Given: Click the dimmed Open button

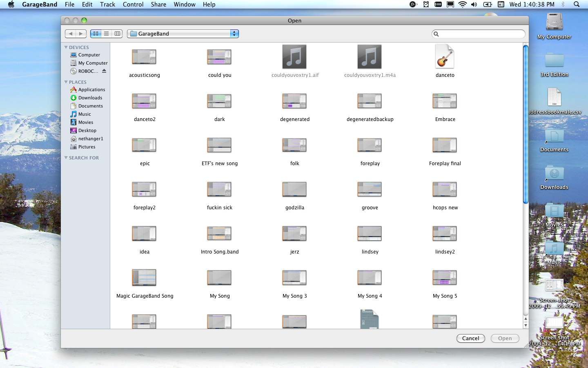Looking at the screenshot, I should click(x=505, y=338).
